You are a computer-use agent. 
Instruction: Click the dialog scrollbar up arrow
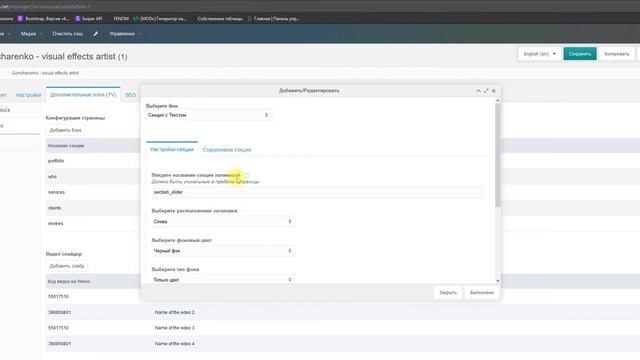pos(497,100)
